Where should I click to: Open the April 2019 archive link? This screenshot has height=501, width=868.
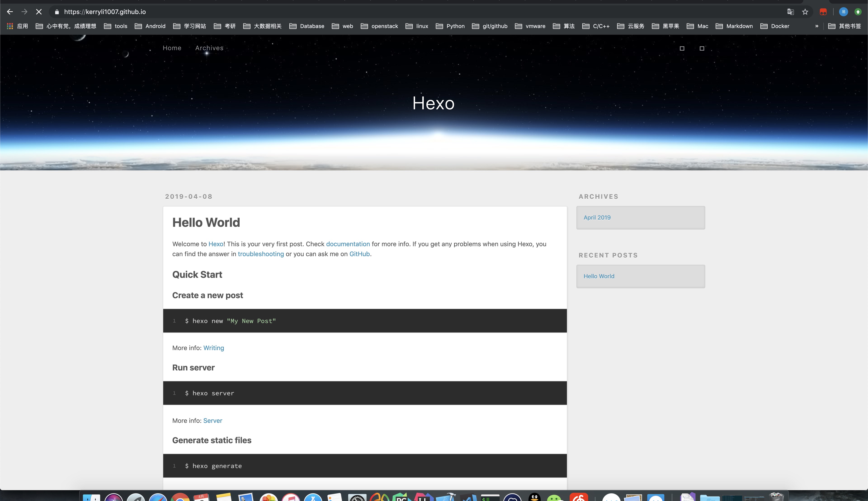tap(597, 218)
